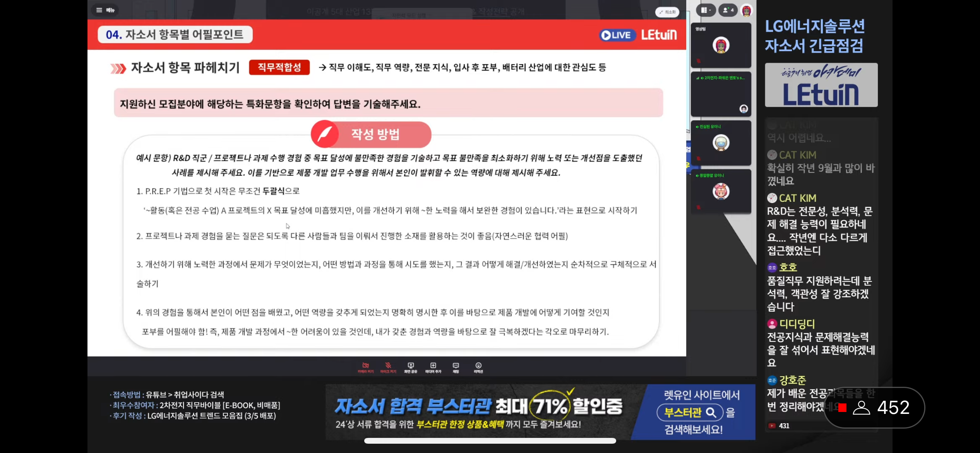This screenshot has height=453, width=980.
Task: Open the layout view dropdown
Action: click(706, 10)
